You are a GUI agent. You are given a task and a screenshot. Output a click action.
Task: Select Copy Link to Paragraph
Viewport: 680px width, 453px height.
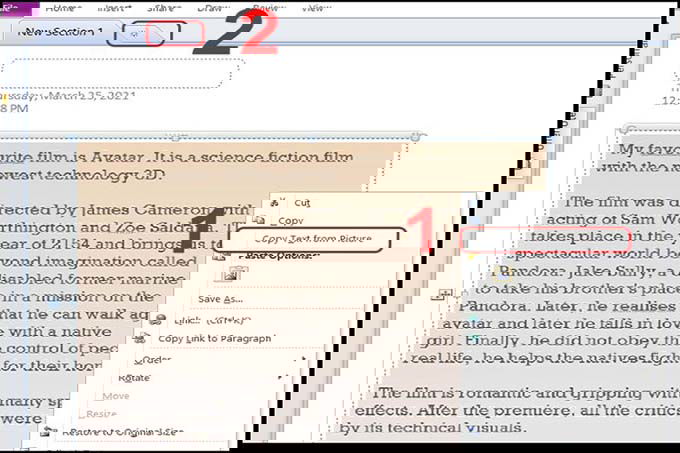[x=215, y=339]
